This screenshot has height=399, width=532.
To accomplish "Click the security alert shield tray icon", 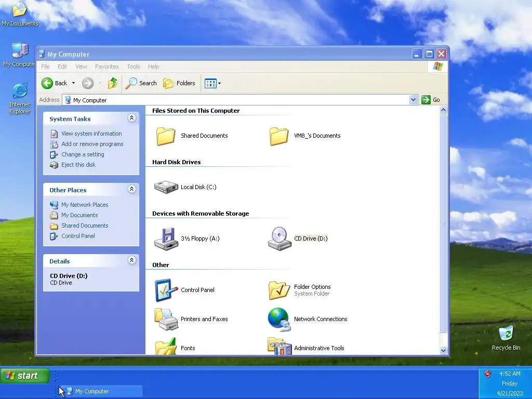I will click(x=487, y=374).
